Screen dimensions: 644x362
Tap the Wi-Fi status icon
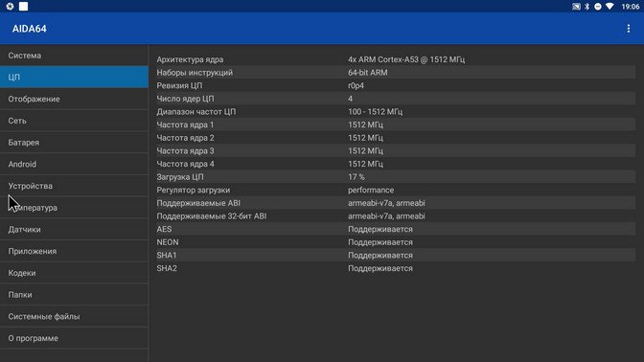click(609, 6)
